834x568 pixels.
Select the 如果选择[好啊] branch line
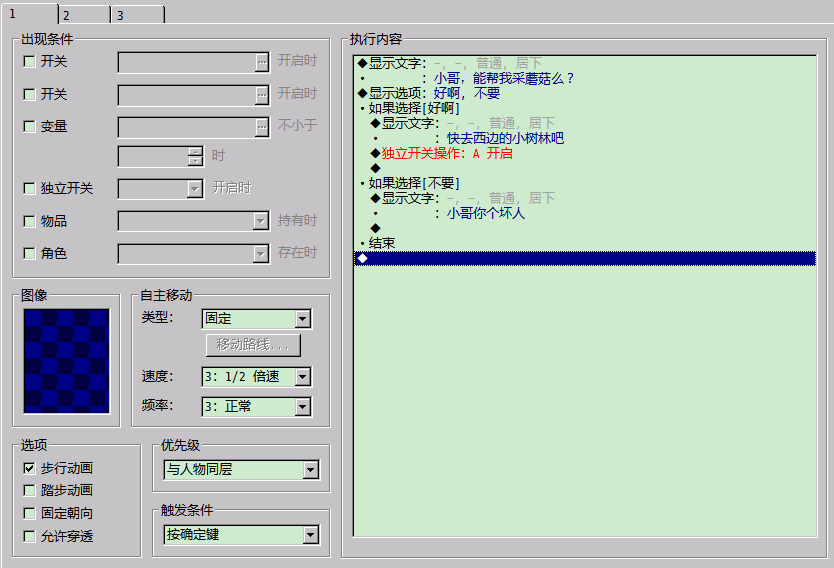click(x=585, y=108)
